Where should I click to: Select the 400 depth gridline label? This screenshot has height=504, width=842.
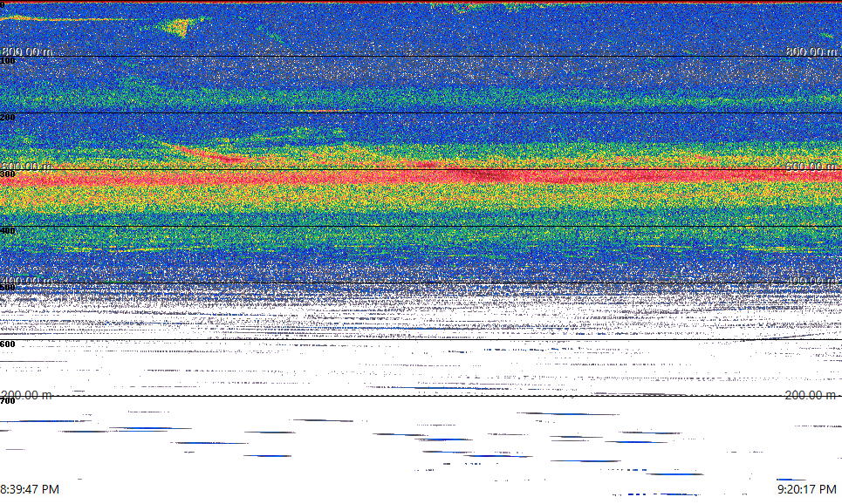[x=8, y=231]
